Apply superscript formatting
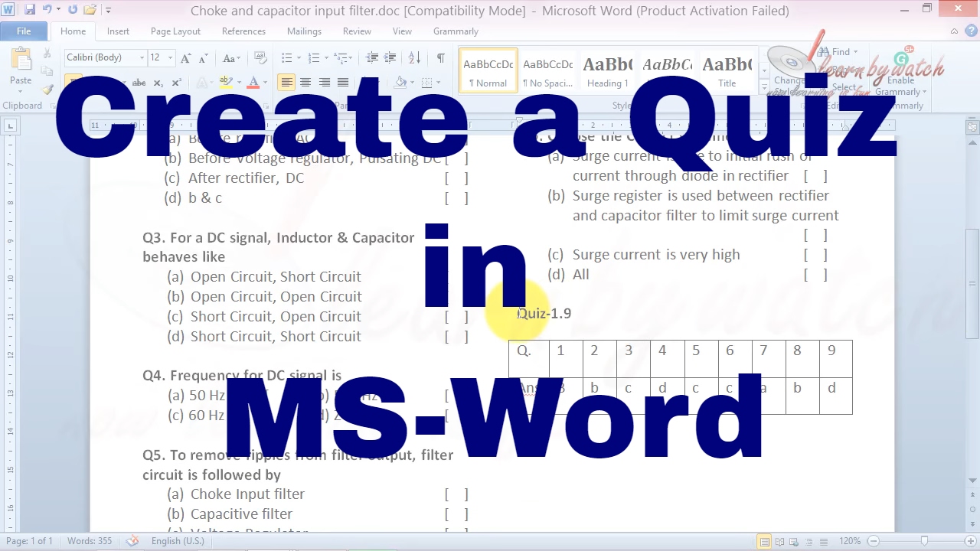This screenshot has height=551, width=980. coord(176,83)
